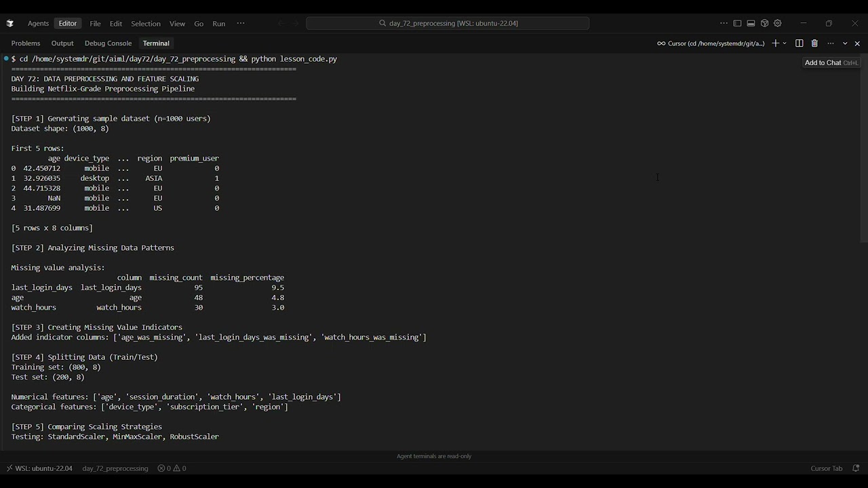Click the '[STEP 1] Generating sample dataset' line
The height and width of the screenshot is (488, 868).
pos(111,119)
